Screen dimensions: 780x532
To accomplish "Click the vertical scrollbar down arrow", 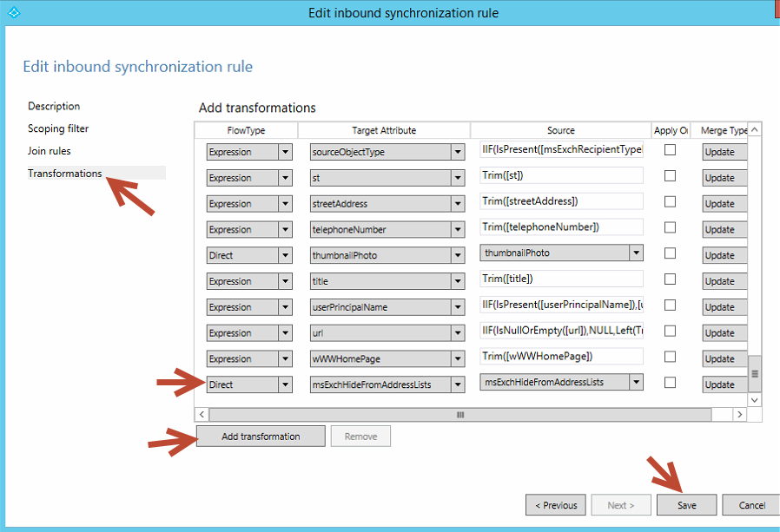I will [x=754, y=400].
